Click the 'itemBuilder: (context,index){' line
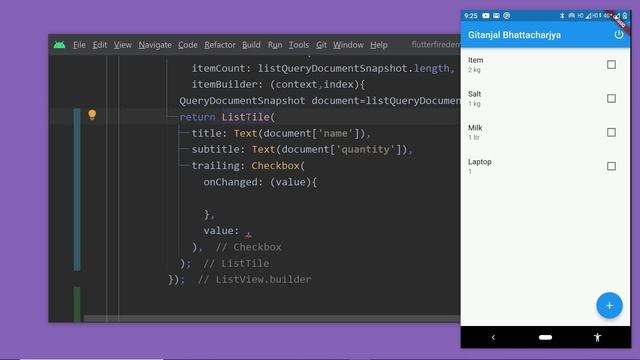This screenshot has height=360, width=640. (278, 84)
